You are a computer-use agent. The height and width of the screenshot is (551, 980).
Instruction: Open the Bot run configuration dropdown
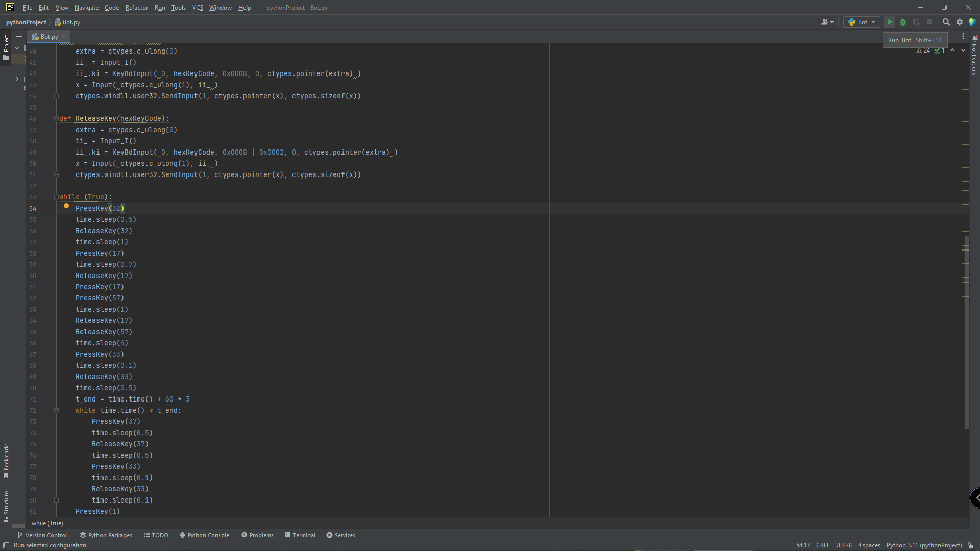pos(862,22)
